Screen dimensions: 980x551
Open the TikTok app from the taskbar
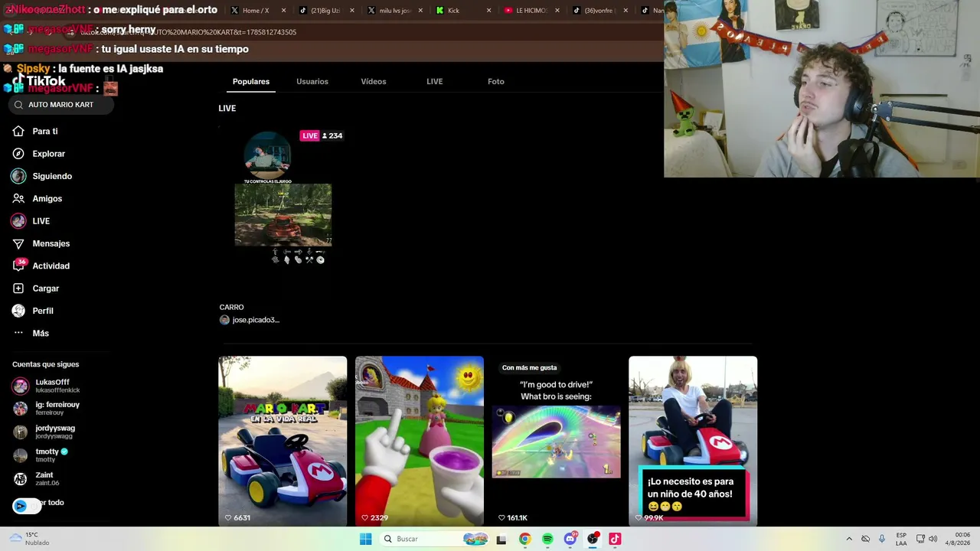615,539
